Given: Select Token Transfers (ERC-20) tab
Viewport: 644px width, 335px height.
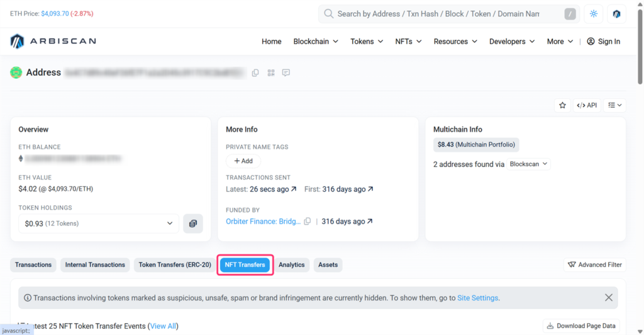Looking at the screenshot, I should [175, 265].
